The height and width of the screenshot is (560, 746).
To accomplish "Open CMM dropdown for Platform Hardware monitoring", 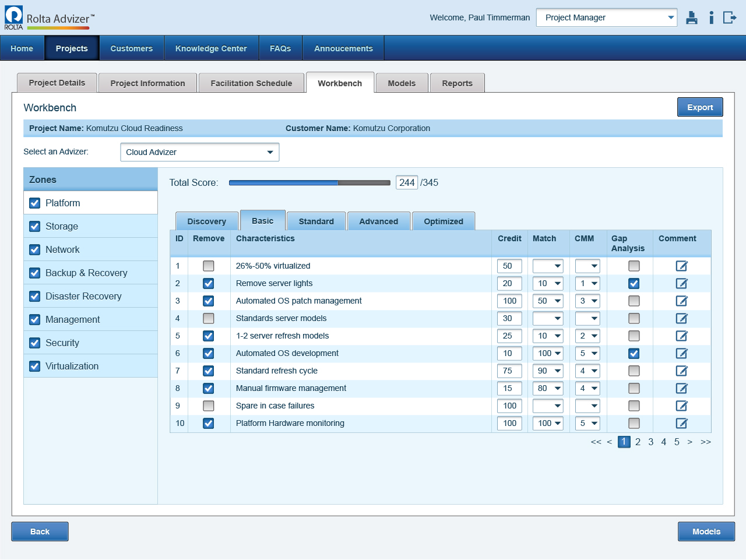I will [x=587, y=424].
